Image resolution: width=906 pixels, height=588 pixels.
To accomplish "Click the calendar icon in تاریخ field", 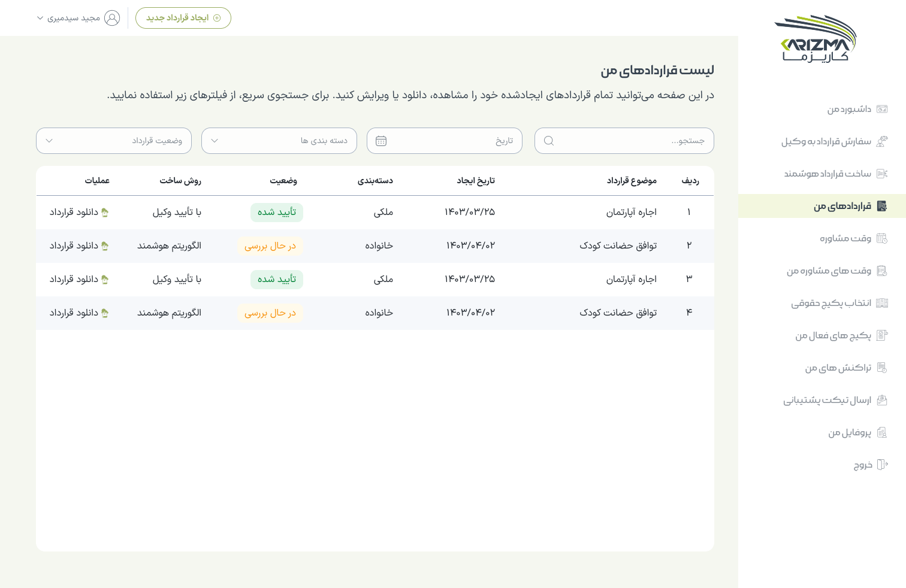I will (381, 141).
